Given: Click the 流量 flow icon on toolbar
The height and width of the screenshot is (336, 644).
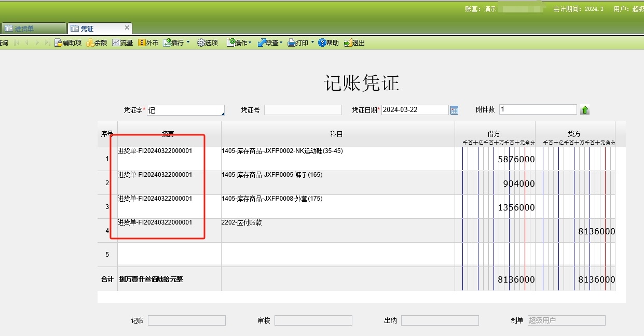Looking at the screenshot, I should (x=124, y=43).
